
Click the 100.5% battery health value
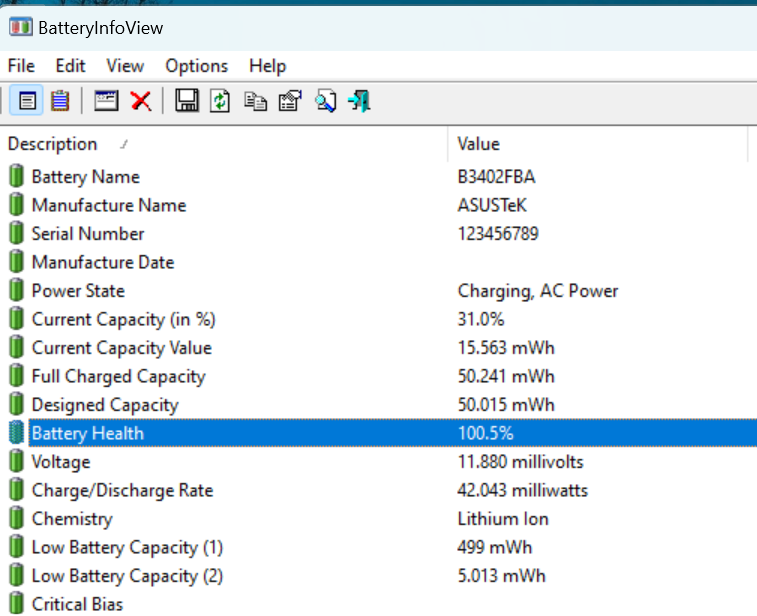point(485,433)
